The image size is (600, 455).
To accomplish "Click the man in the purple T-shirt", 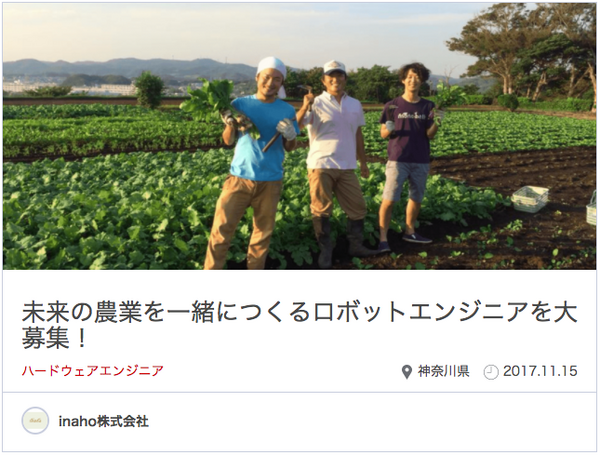I will point(408,153).
